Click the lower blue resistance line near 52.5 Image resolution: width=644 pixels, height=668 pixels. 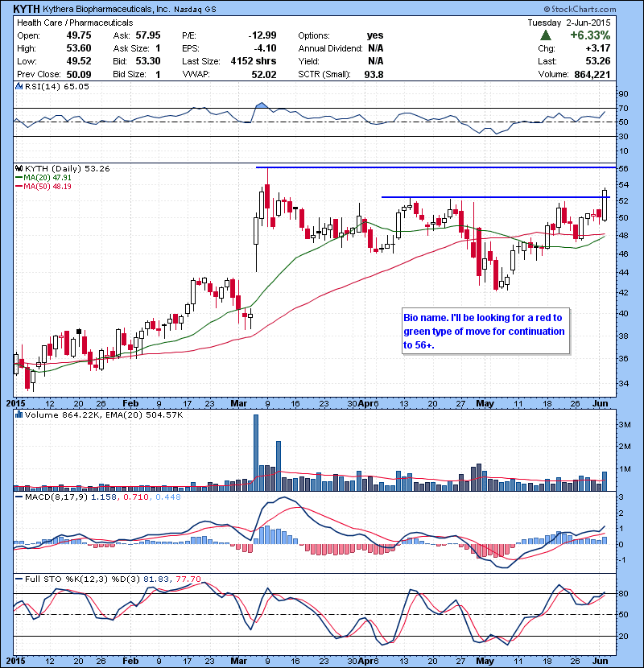pos(496,197)
